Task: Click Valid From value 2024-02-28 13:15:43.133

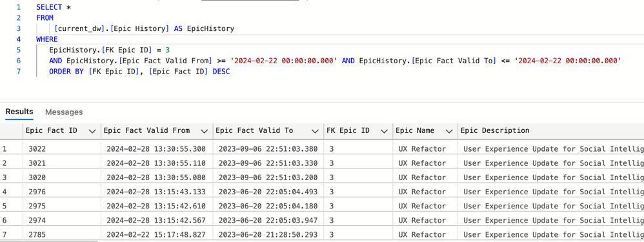Action: [156, 192]
